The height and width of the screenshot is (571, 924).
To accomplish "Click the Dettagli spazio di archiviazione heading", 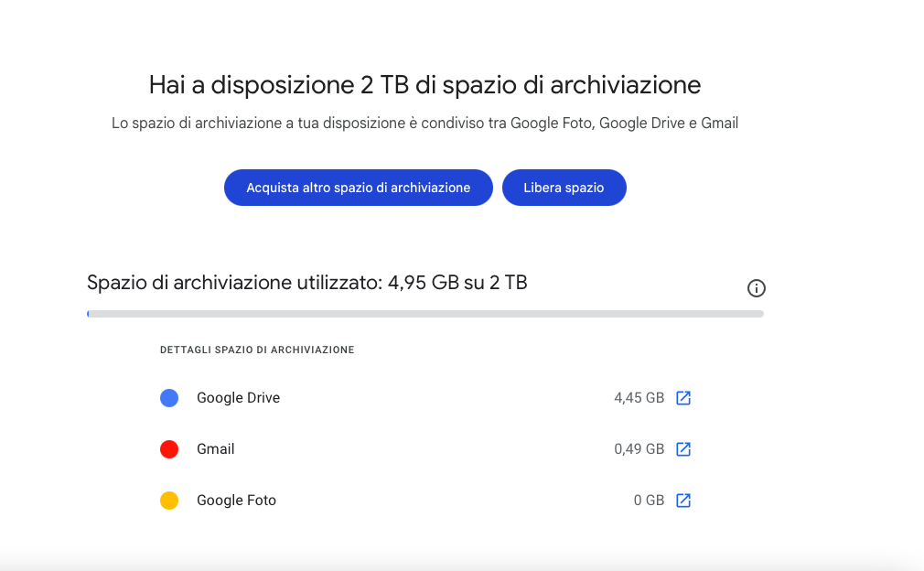I will click(257, 350).
